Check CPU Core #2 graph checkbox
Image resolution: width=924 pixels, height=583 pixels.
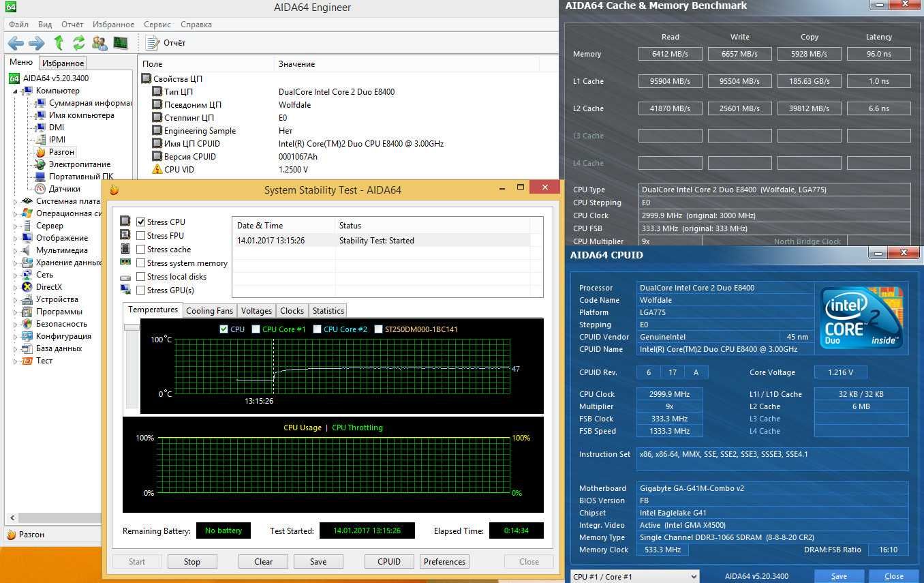click(x=317, y=329)
